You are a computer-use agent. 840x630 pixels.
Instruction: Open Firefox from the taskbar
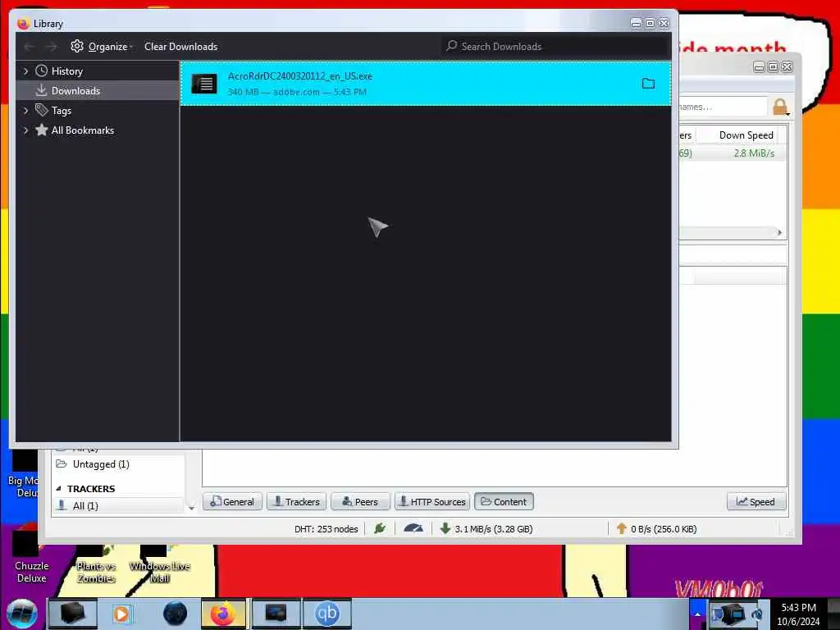click(x=223, y=614)
